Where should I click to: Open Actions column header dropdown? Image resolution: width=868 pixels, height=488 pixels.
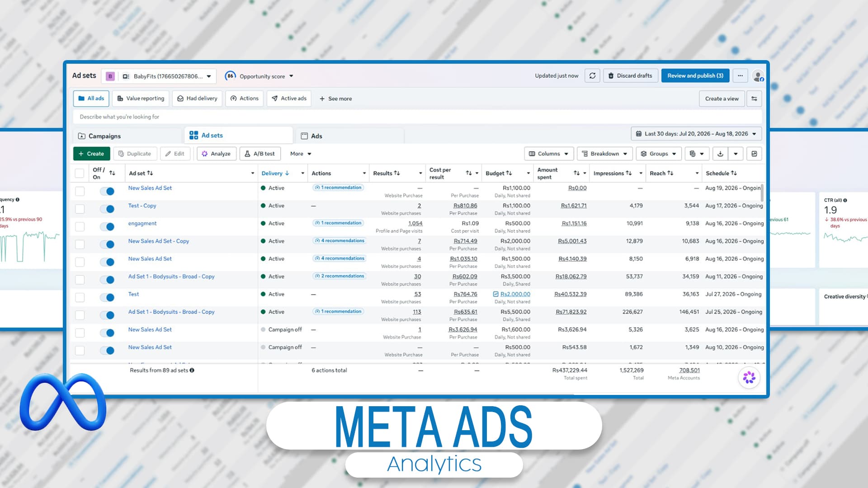364,173
